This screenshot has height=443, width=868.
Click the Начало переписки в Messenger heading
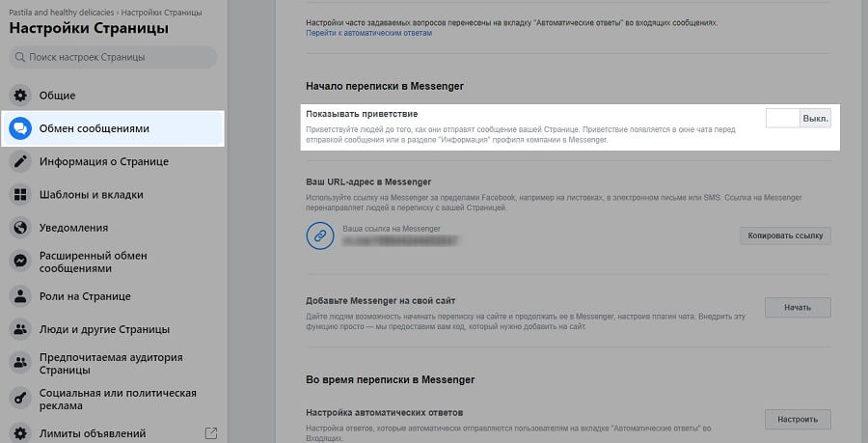[x=385, y=87]
